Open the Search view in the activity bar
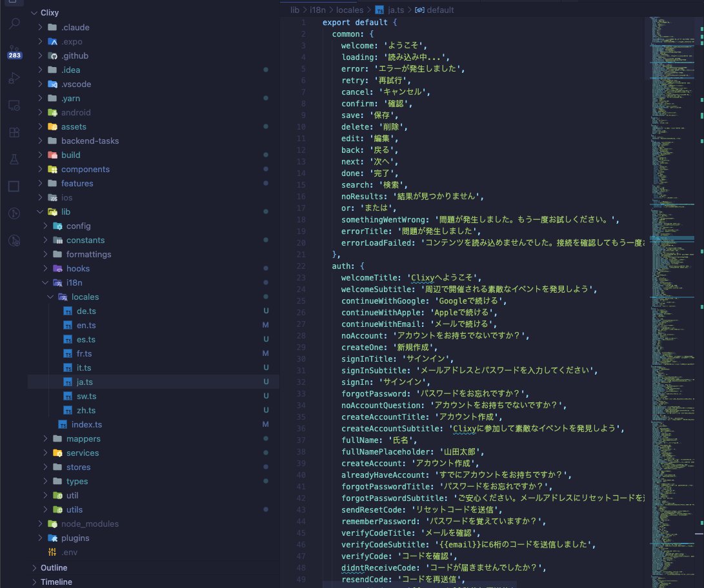 pyautogui.click(x=14, y=23)
